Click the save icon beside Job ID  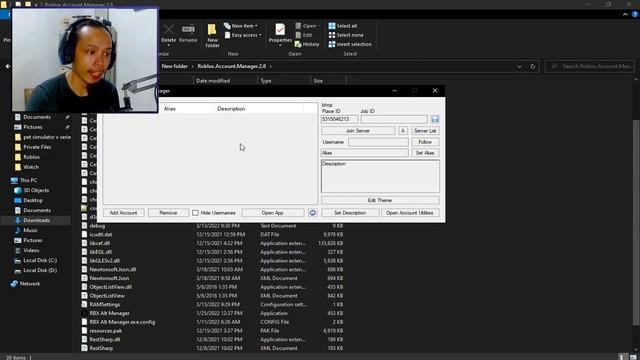pos(435,119)
